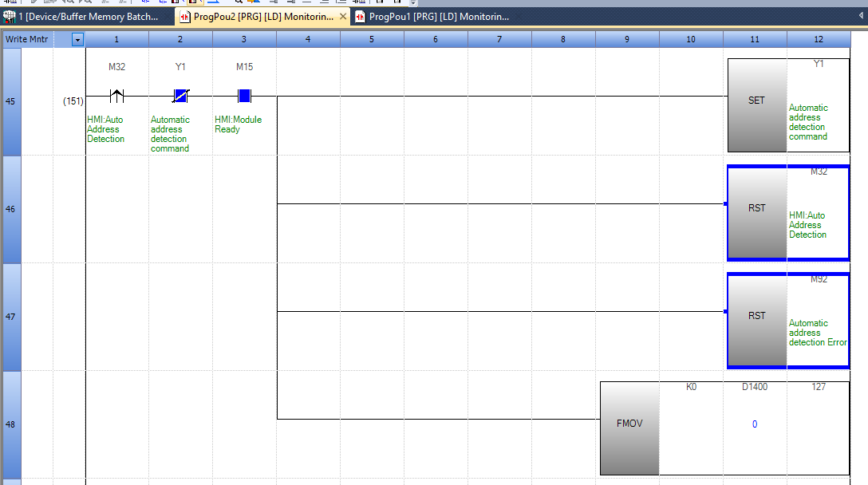The image size is (868, 485).
Task: Select the Y1 normally closed contact
Action: point(180,97)
